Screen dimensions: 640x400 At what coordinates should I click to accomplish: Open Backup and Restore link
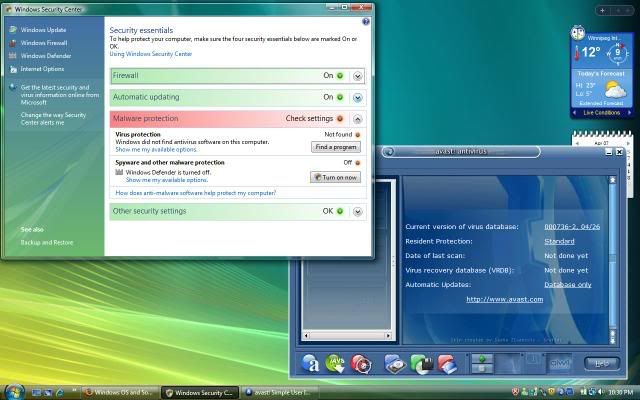47,242
